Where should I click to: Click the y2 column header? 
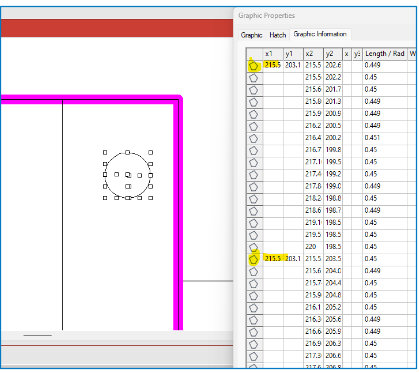333,54
